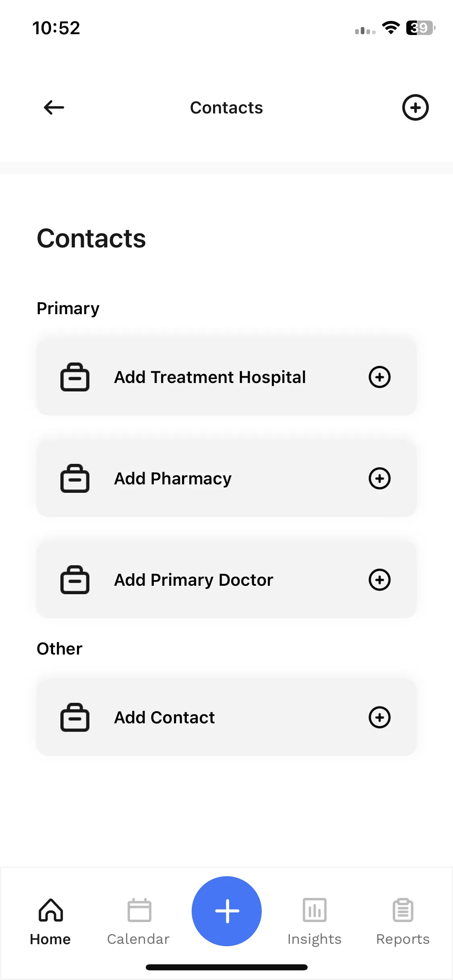
Task: Tap plus icon beside Add Treatment Hospital
Action: click(x=380, y=377)
